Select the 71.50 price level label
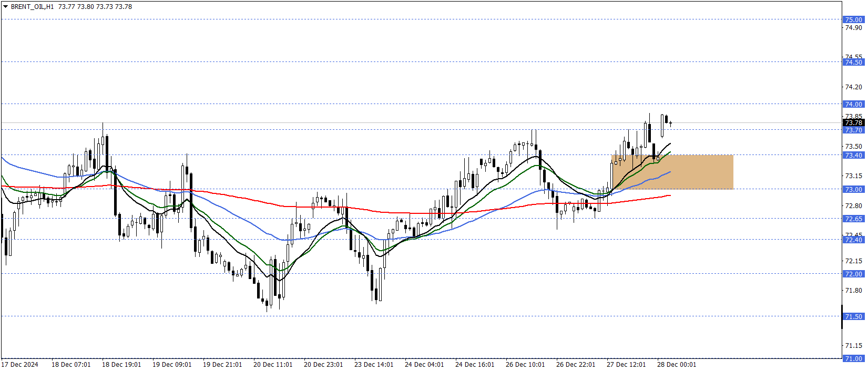 pos(853,316)
